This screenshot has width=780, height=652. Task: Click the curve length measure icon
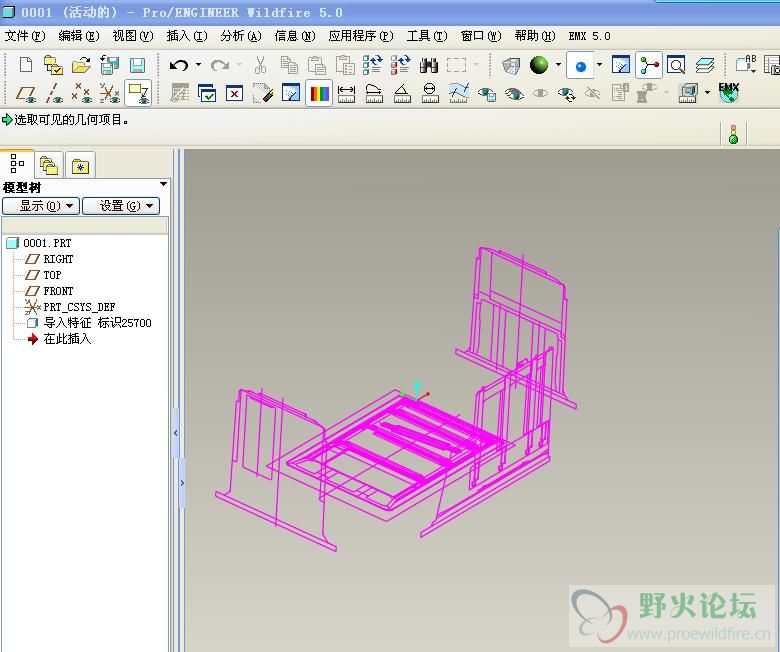374,93
